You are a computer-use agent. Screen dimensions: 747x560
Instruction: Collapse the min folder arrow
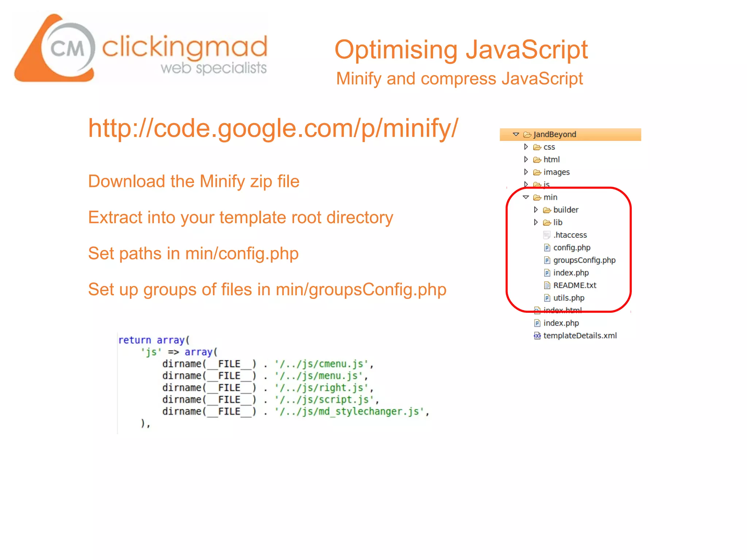[526, 197]
